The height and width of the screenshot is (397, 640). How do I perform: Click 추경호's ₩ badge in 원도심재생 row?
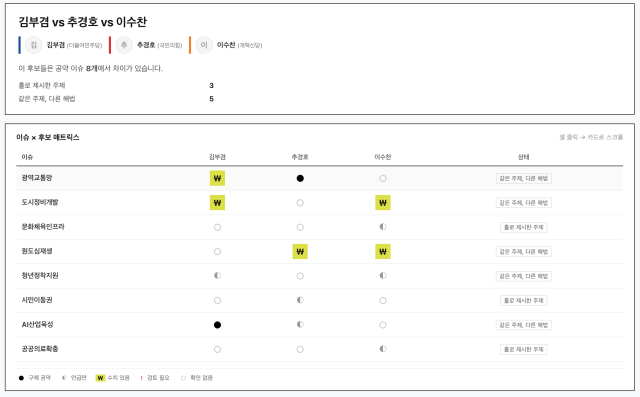[300, 252]
